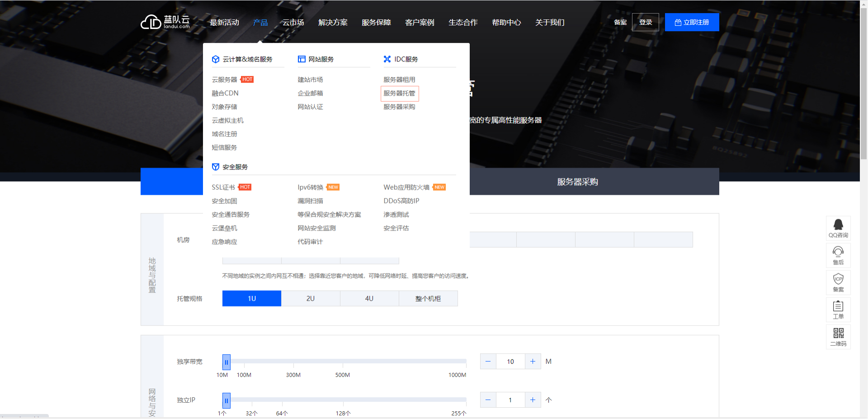Increase dedicated bandwidth with plus button

click(x=533, y=361)
